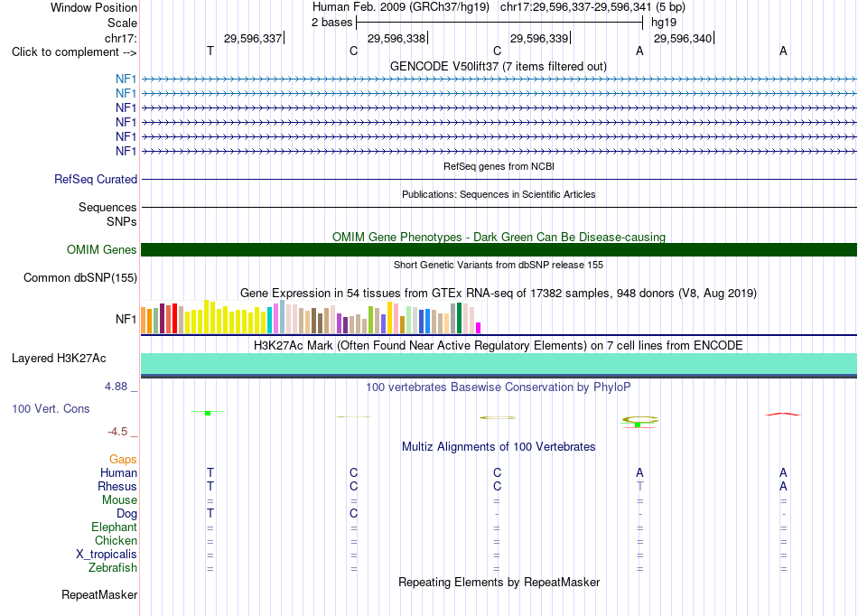
Task: Click the GTEx NF1 tissue expression bar chart
Action: click(x=311, y=317)
